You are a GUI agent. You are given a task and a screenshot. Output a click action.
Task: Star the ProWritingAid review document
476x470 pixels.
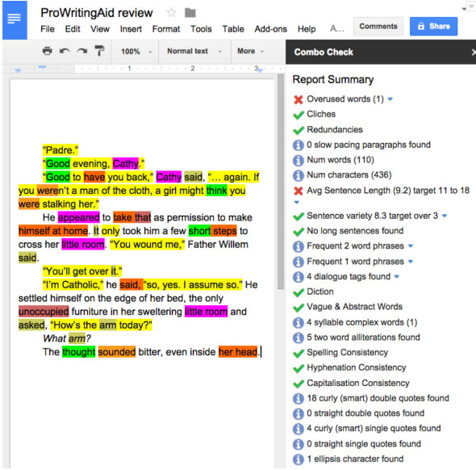pos(172,13)
